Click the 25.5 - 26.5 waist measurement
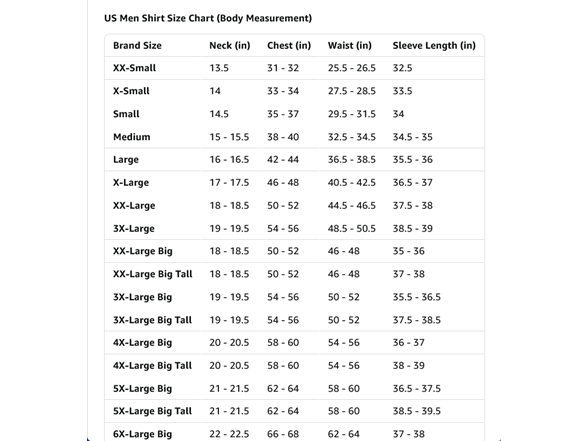Image resolution: width=588 pixels, height=441 pixels. 351,68
